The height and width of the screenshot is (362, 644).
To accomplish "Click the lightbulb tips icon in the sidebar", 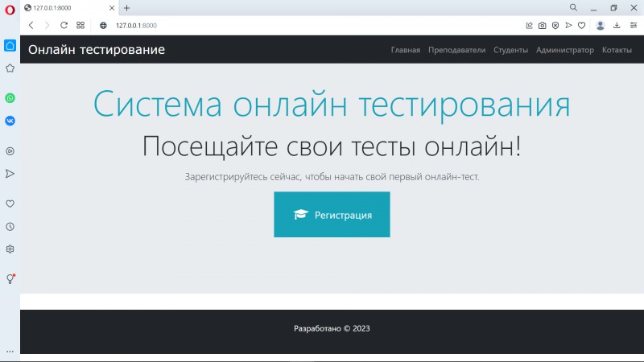I will pos(10,278).
